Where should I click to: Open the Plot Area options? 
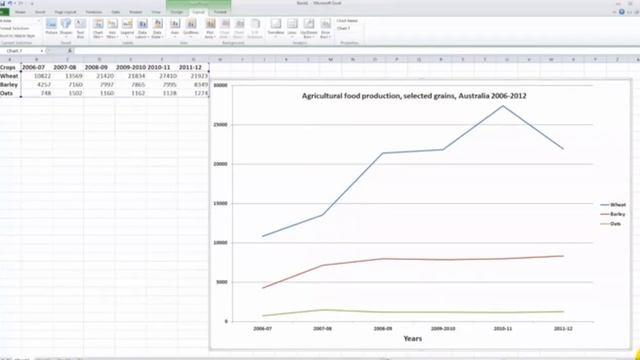[x=210, y=29]
